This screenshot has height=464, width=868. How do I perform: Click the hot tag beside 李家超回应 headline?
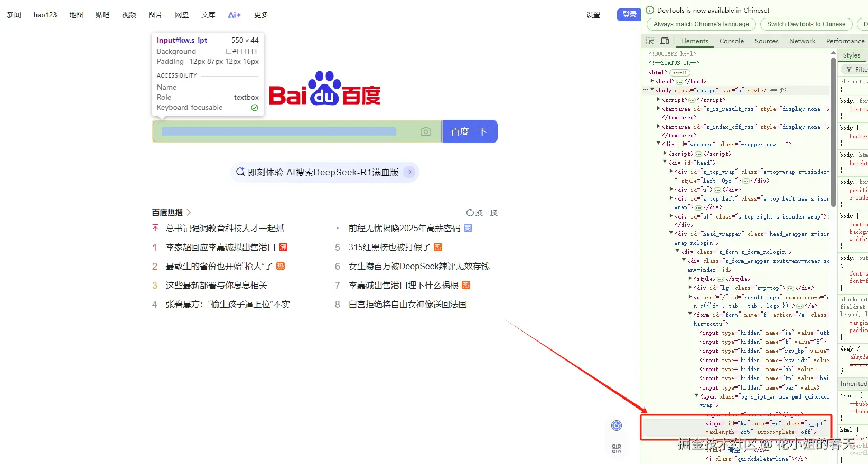283,247
